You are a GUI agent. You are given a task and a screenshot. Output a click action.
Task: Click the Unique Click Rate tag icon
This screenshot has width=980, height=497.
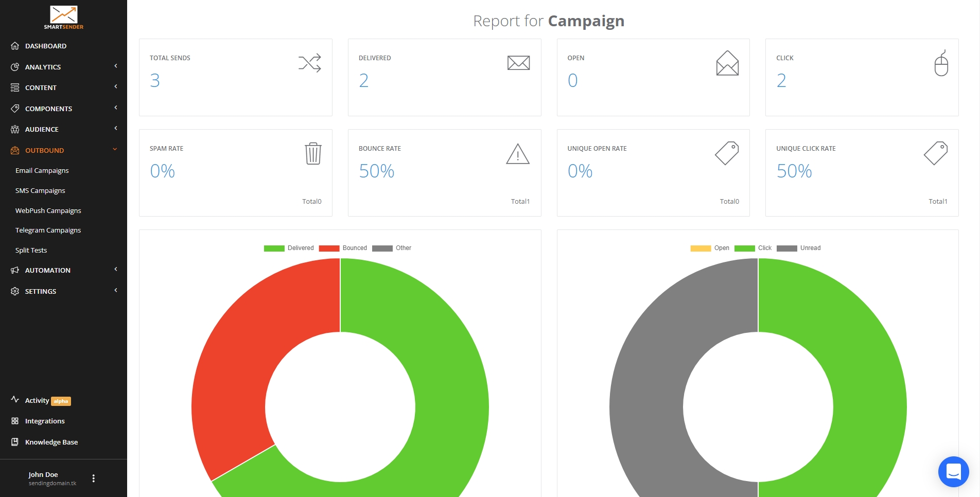point(936,153)
